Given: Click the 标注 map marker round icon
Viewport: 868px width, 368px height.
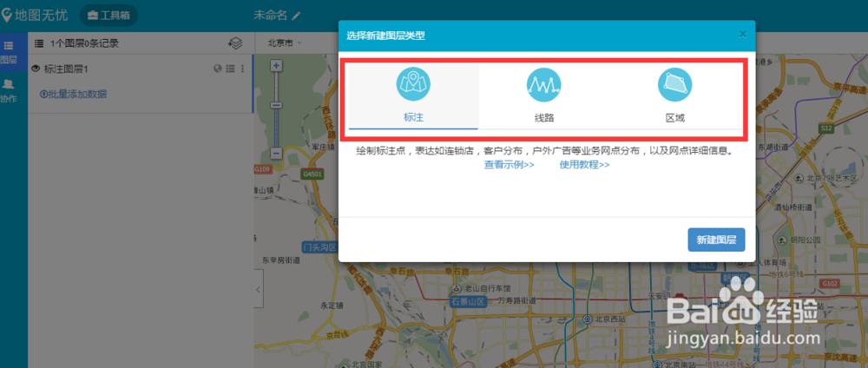Looking at the screenshot, I should coord(413,84).
